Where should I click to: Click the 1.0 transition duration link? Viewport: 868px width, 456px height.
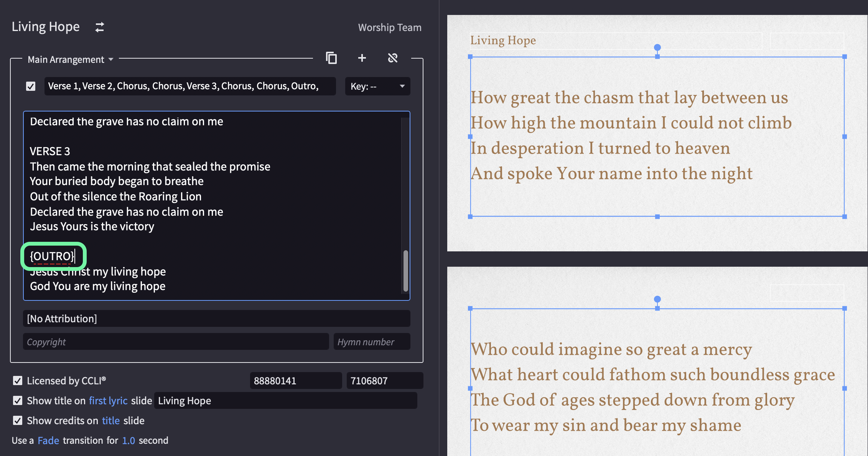(x=128, y=440)
